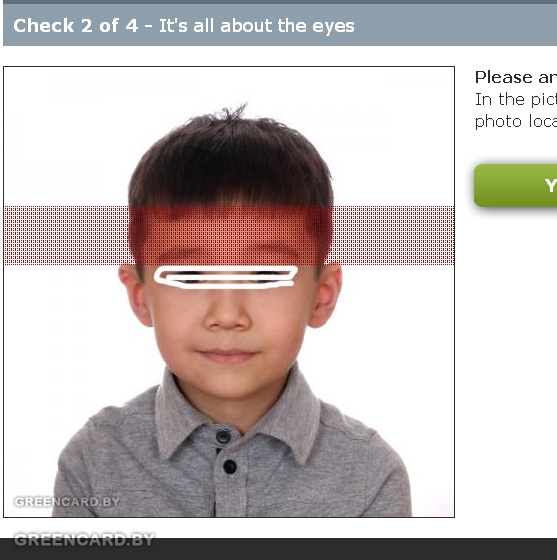The image size is (557, 560).
Task: Click the dark footer bar at the bottom
Action: (278, 549)
